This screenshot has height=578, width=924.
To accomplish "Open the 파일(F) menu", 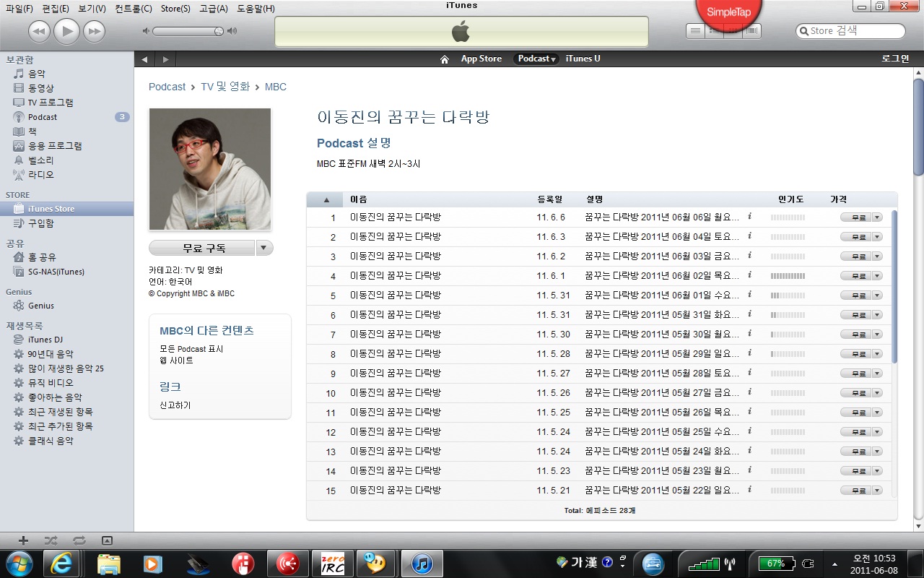I will [19, 9].
